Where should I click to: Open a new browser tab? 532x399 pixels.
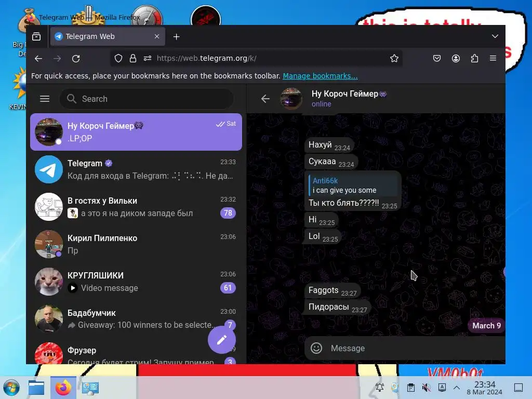(x=177, y=36)
